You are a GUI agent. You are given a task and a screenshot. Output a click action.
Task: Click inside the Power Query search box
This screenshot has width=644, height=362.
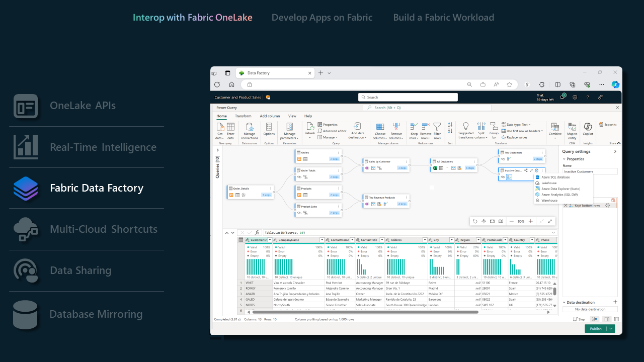click(427, 107)
